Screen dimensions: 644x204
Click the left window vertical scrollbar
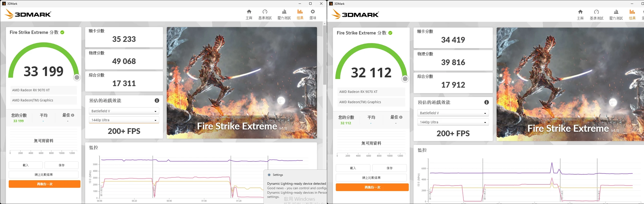(325, 55)
